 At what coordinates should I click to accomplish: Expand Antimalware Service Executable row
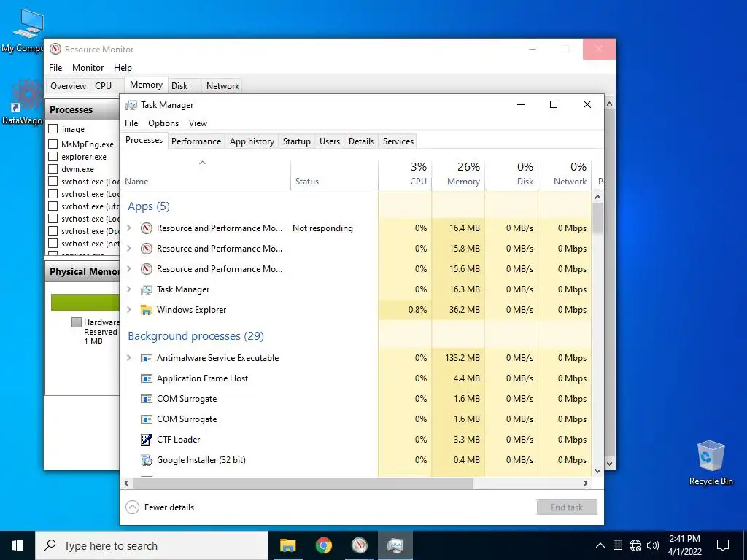[x=128, y=357]
